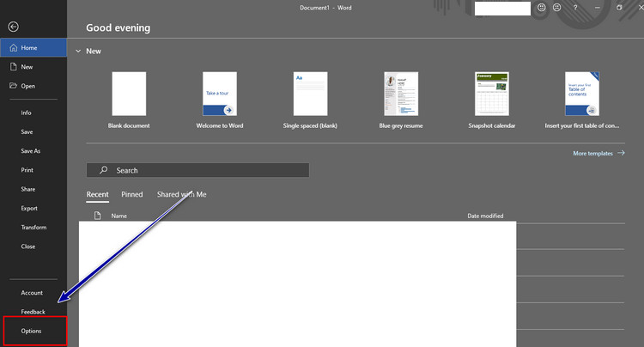
Task: Switch to the Recent tab
Action: click(97, 194)
